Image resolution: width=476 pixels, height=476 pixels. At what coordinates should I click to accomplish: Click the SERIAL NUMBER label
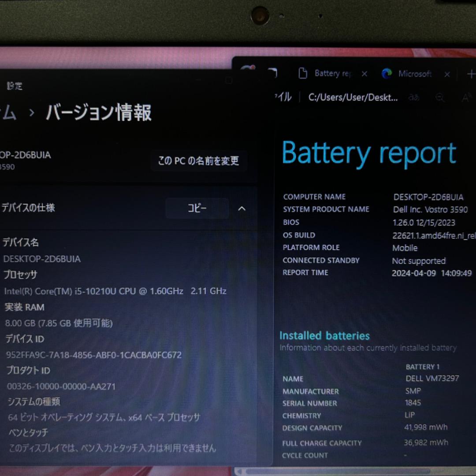[x=310, y=403]
